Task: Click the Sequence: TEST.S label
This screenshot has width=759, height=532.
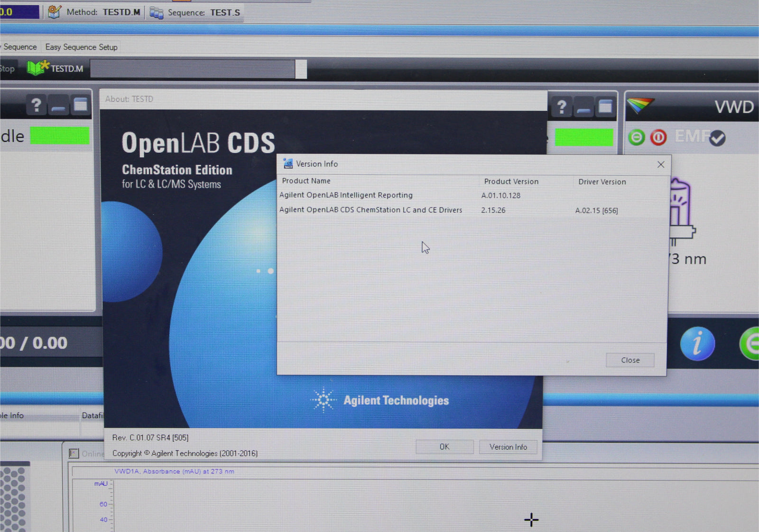Action: pyautogui.click(x=204, y=13)
